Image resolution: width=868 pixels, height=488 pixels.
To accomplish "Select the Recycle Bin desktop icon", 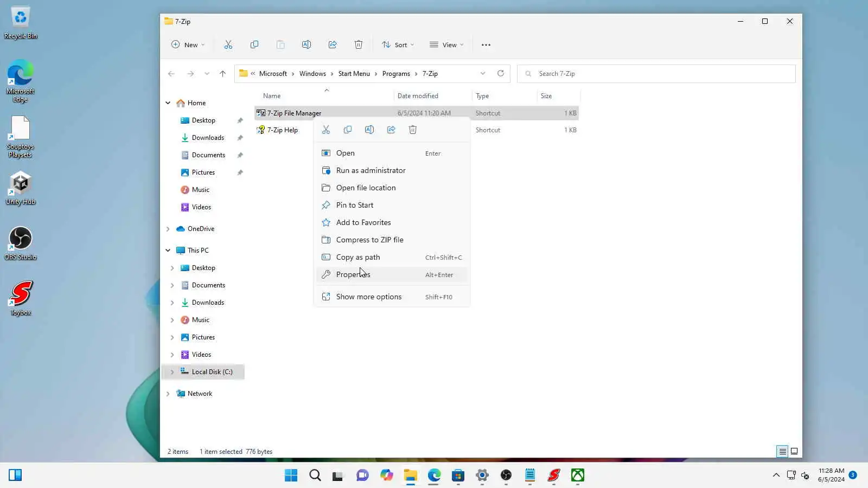I will [x=21, y=23].
